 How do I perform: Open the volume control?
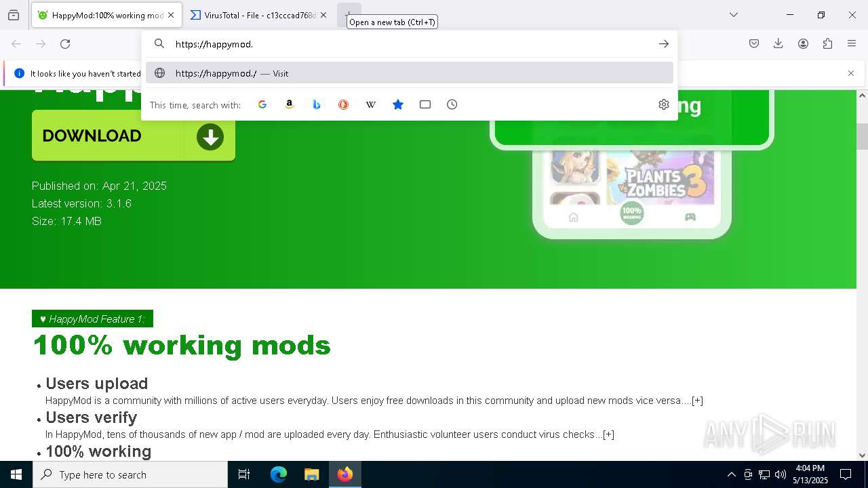click(781, 474)
